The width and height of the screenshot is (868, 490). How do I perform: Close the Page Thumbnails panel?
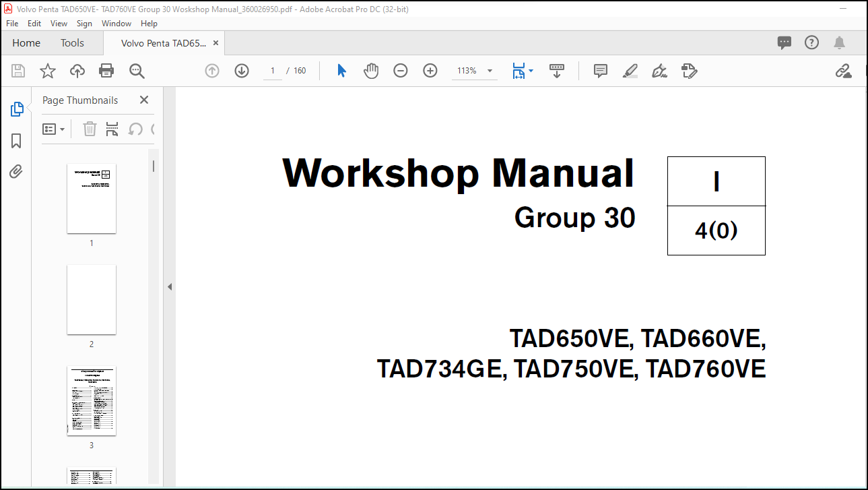[143, 100]
